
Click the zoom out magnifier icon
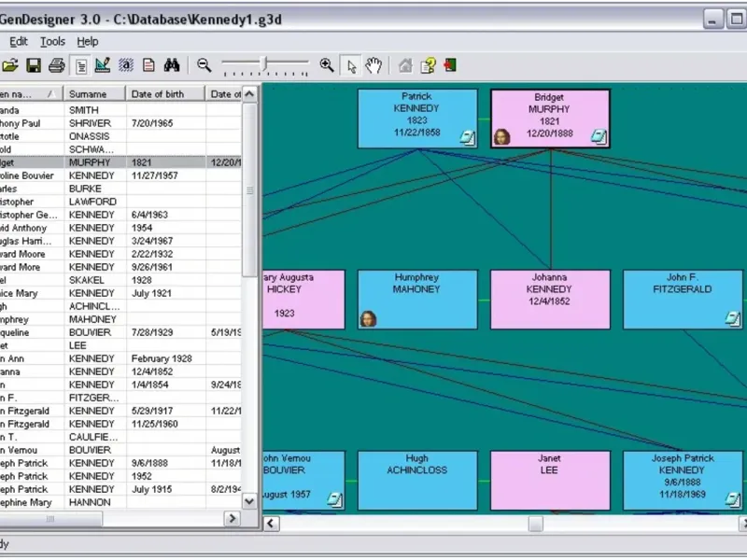[x=204, y=65]
